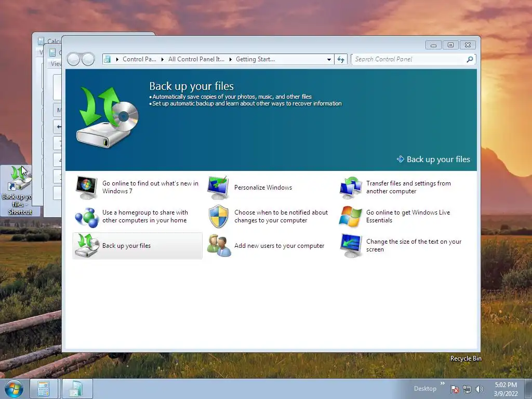
Task: Select Go online to get Windows Live Essentials
Action: (x=408, y=216)
